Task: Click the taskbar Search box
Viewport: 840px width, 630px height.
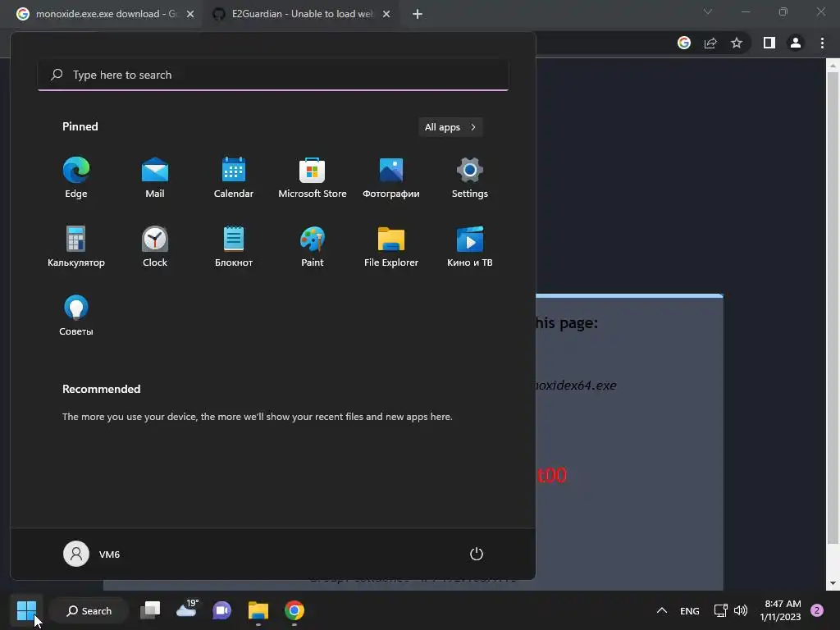Action: [x=89, y=610]
